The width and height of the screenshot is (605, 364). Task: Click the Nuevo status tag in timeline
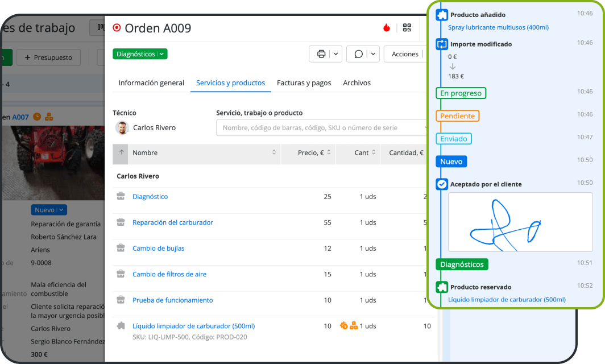451,162
